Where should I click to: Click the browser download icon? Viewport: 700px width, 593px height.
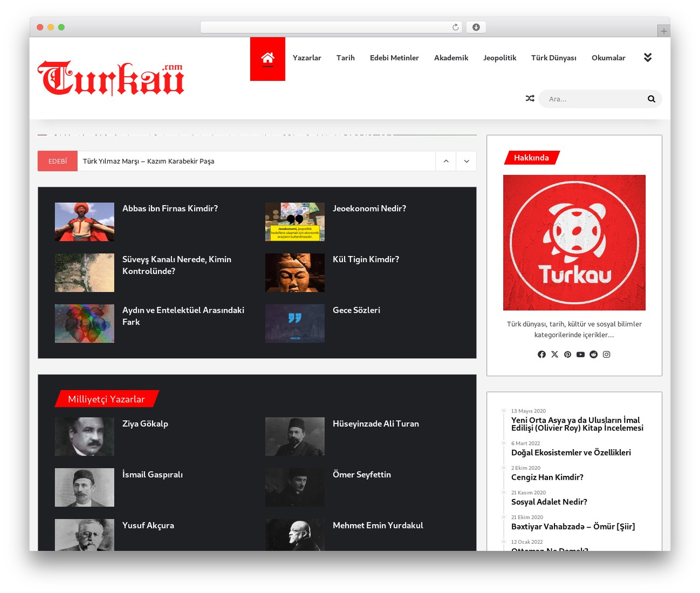[476, 27]
